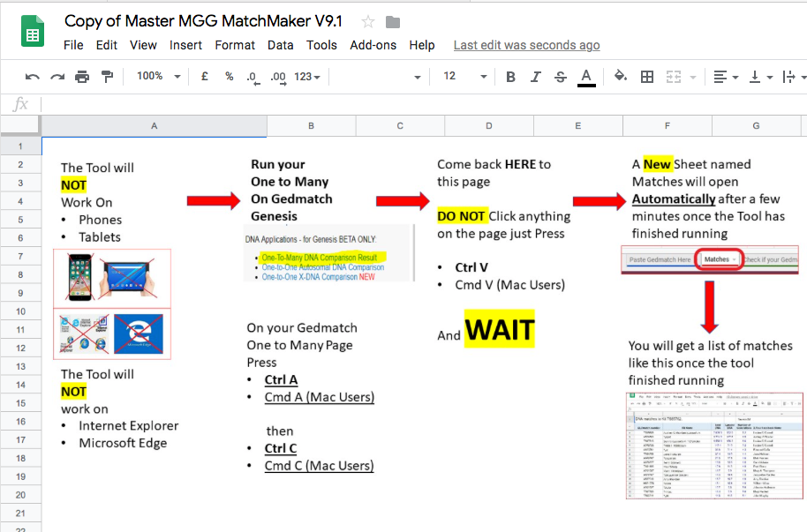The image size is (807, 532).
Task: View Last edit was seconds ago history
Action: tap(526, 45)
